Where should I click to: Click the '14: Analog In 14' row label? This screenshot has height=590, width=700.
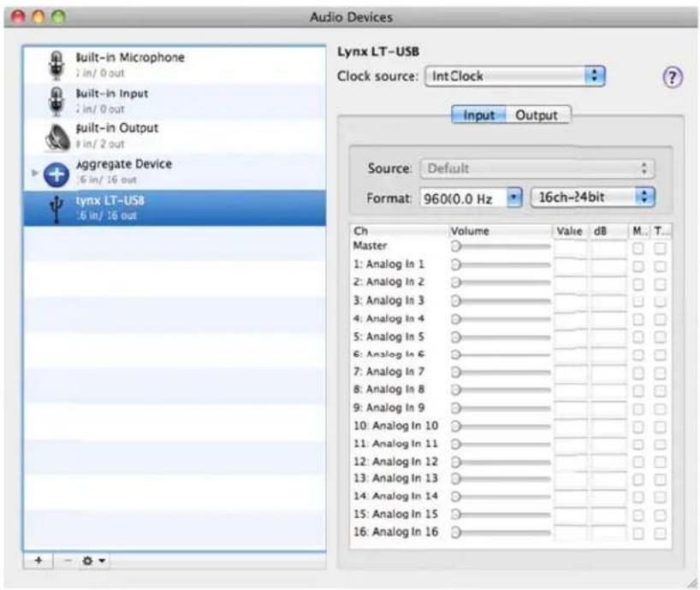[396, 496]
